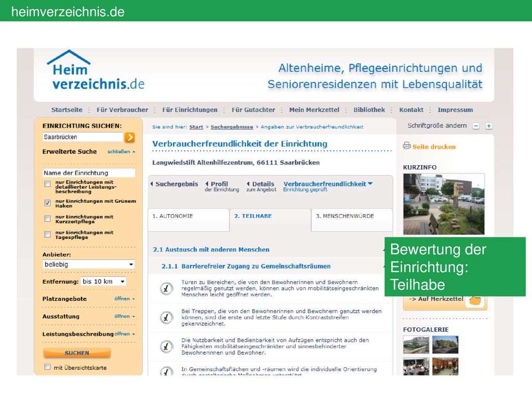Open Kontakt menu item

click(x=411, y=110)
